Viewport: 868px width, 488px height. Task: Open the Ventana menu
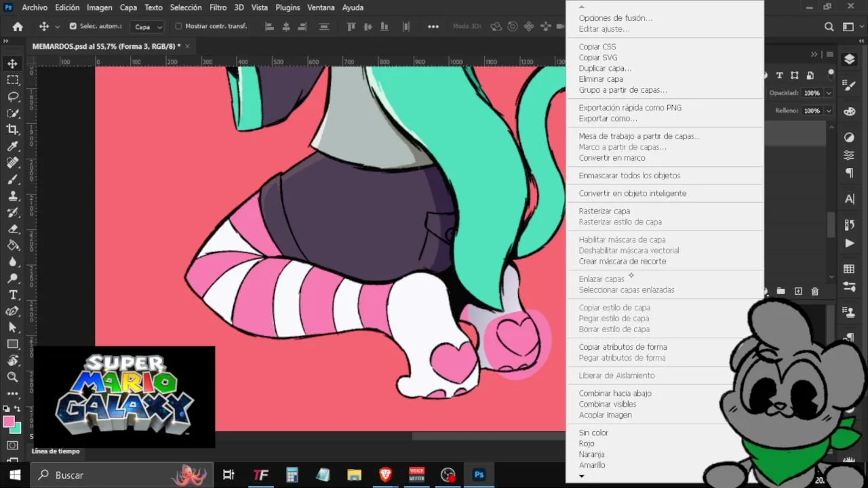click(321, 7)
